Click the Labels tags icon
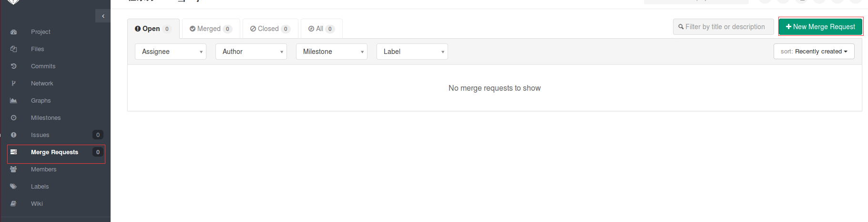Screen dimensions: 868x222 pos(14,187)
